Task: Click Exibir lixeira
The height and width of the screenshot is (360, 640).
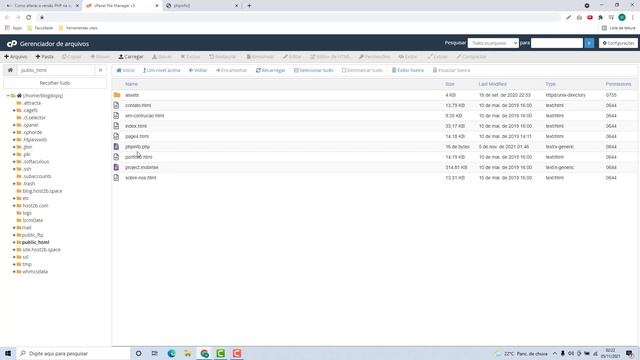Action: coord(407,70)
